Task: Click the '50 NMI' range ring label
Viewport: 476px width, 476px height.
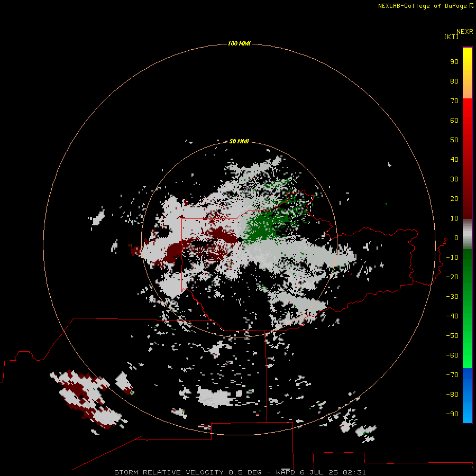Action: point(239,141)
